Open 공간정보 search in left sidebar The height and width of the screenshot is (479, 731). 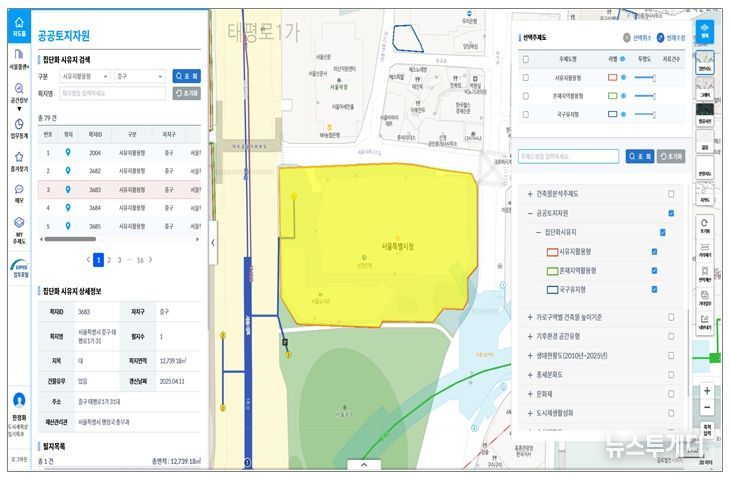pos(18,95)
